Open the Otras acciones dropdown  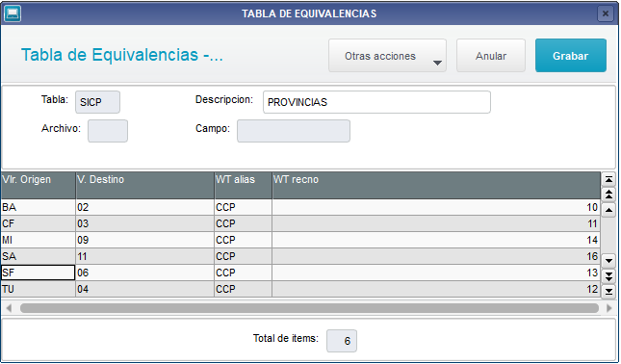387,56
